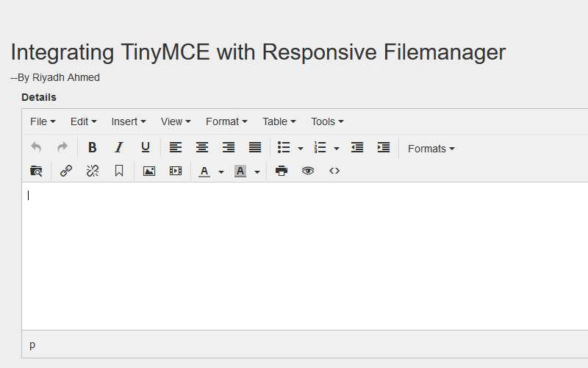The image size is (588, 368).
Task: Open the Table menu
Action: click(279, 121)
